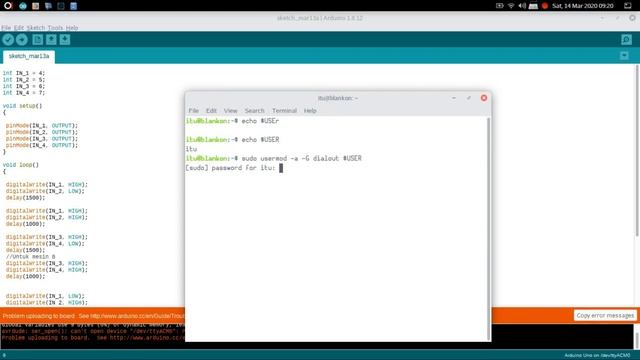Click the 'Problem uploading to board' orange error text
Image resolution: width=640 pixels, height=360 pixels.
click(39, 316)
